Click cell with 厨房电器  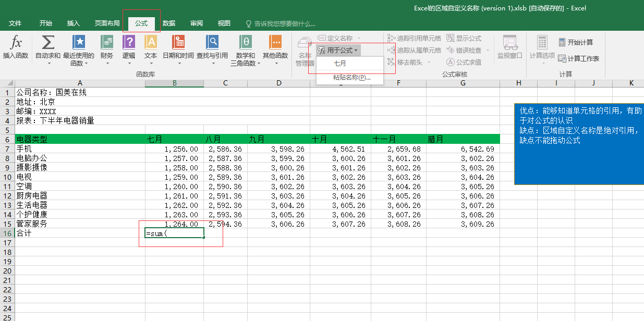pos(80,195)
